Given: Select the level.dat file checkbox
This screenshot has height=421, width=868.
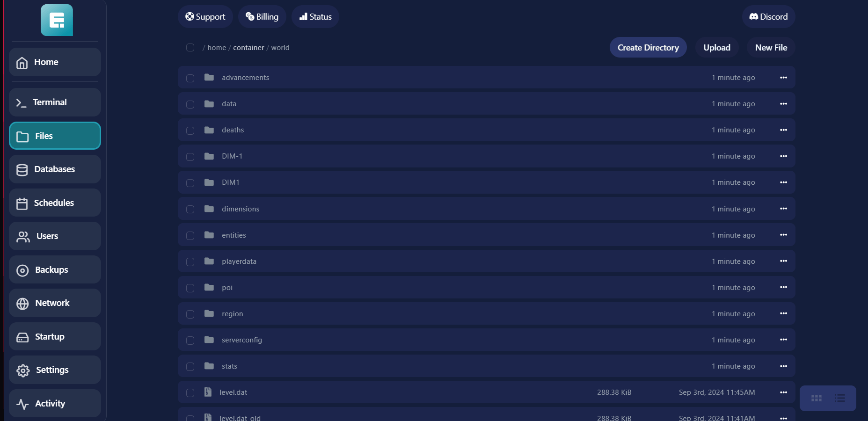Looking at the screenshot, I should tap(190, 393).
